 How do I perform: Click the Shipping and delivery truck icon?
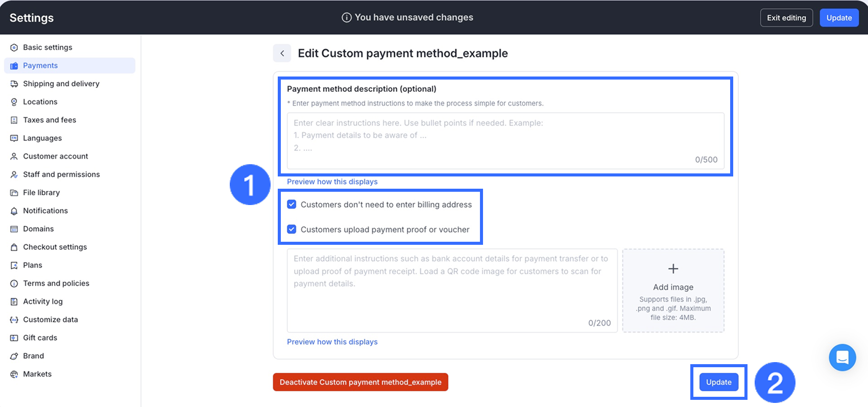[x=14, y=84]
